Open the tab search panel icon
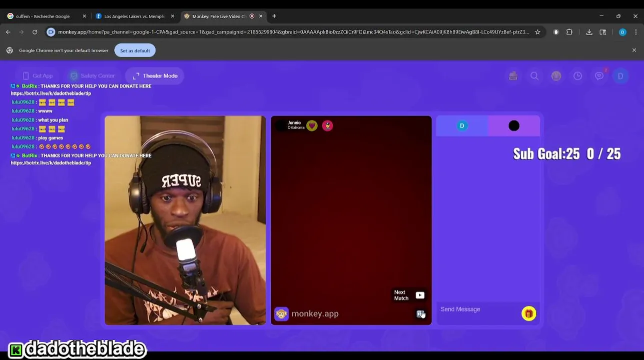 603,32
